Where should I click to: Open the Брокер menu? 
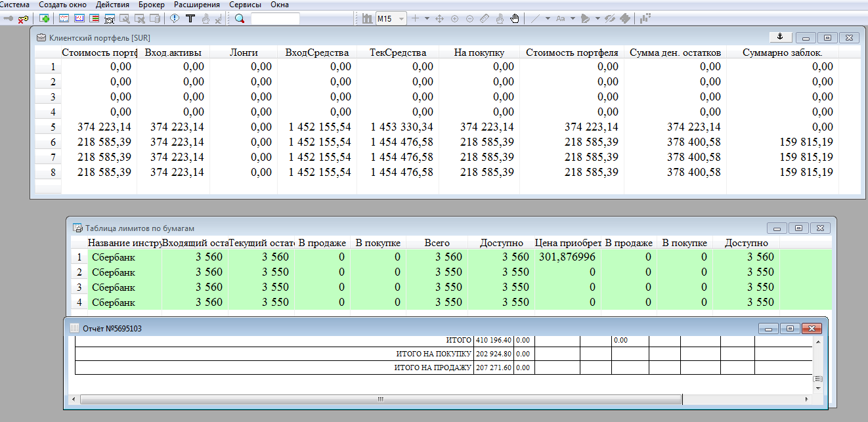click(x=151, y=5)
